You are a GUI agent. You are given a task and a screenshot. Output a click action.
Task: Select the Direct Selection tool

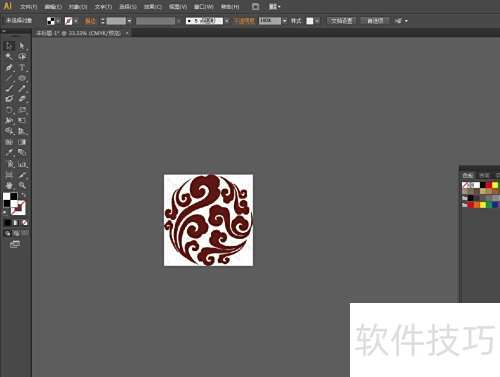coord(22,46)
